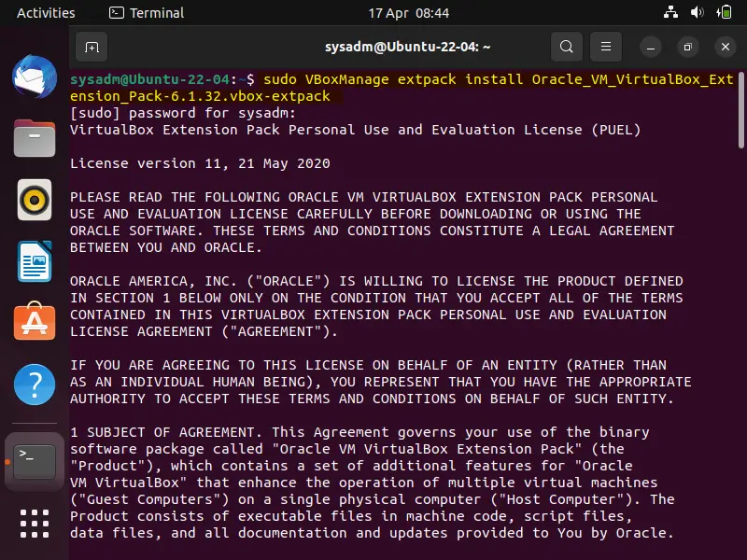Screen dimensions: 747x560
Task: Click 'PLEASE READ THE FOLLOWING ORACLE' line
Action: tap(363, 197)
